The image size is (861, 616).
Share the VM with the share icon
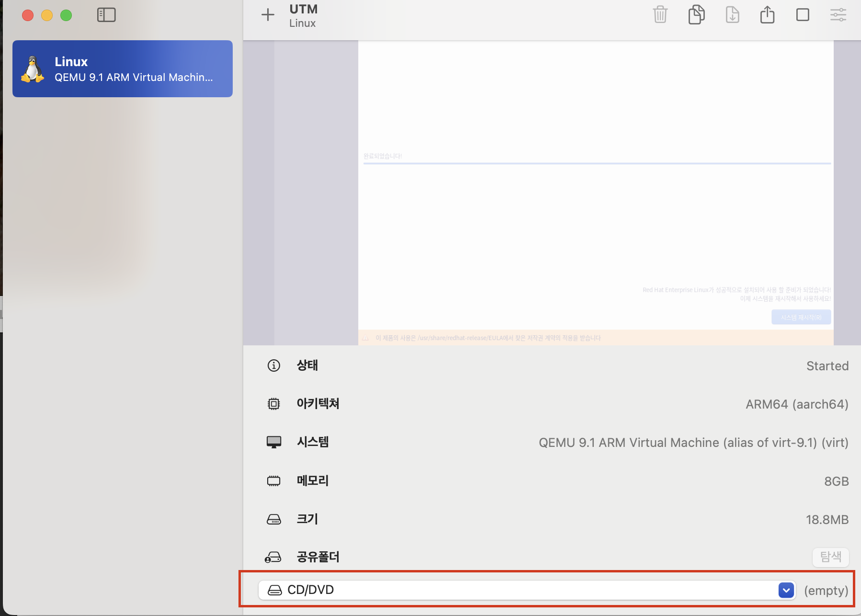click(x=767, y=14)
